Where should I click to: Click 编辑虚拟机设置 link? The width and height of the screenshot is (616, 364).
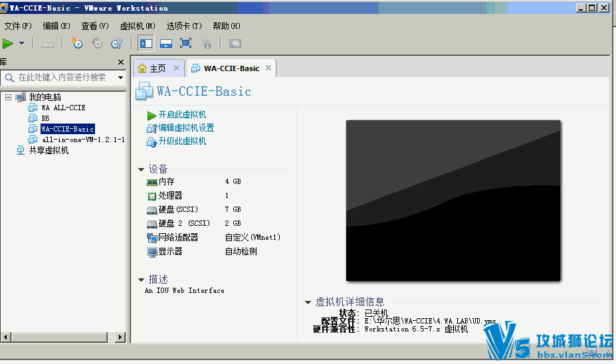point(186,128)
